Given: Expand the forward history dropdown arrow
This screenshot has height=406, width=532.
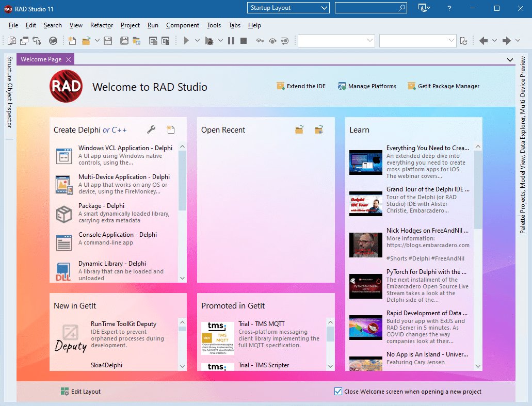Looking at the screenshot, I should tap(518, 41).
